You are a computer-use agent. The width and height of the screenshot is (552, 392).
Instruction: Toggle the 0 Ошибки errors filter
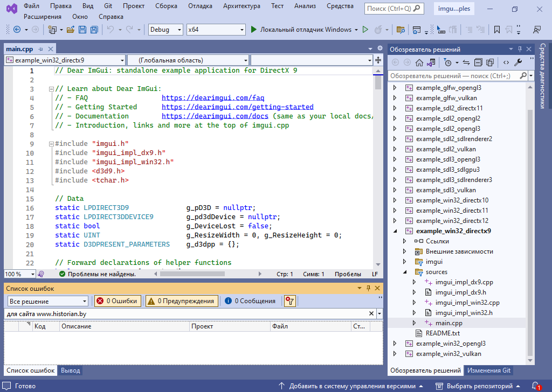pos(117,301)
